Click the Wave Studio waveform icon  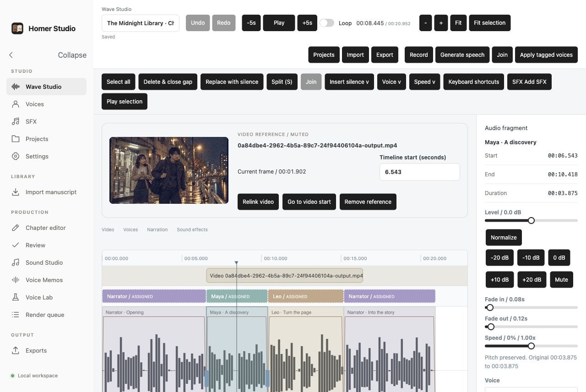[16, 87]
